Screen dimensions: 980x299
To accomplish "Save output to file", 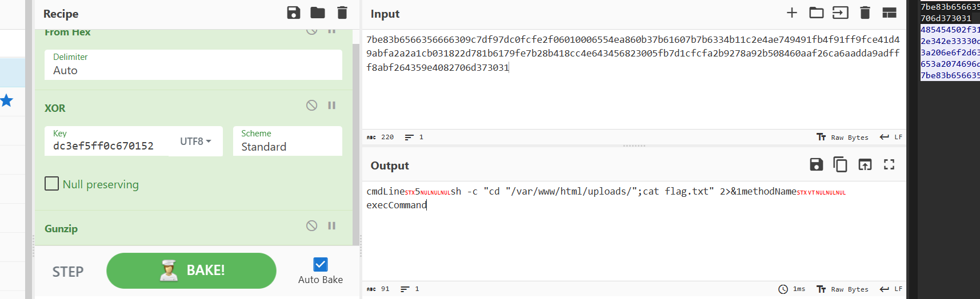I will (817, 165).
